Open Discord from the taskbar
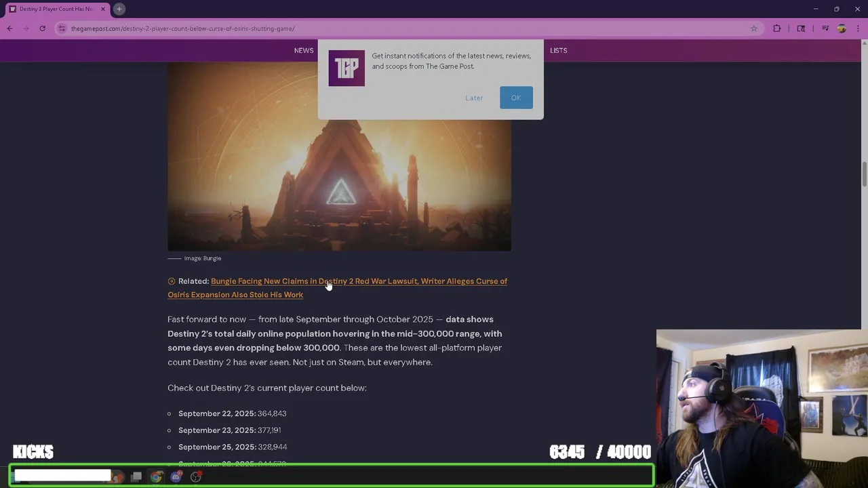868x488 pixels. (x=176, y=476)
